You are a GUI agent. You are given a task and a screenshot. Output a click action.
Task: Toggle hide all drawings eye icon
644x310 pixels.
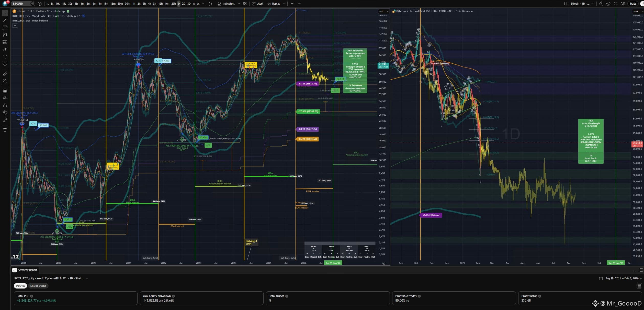pos(5,113)
